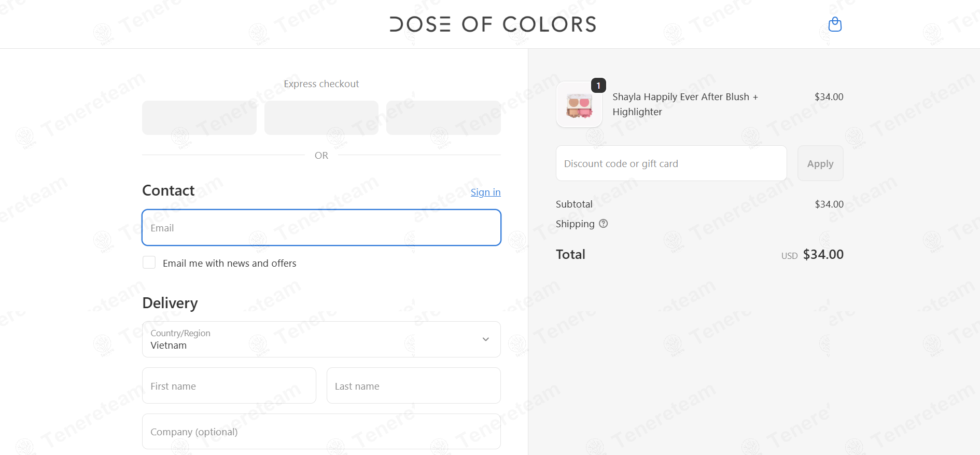Open the Country/Region Vietnam selector

(321, 339)
